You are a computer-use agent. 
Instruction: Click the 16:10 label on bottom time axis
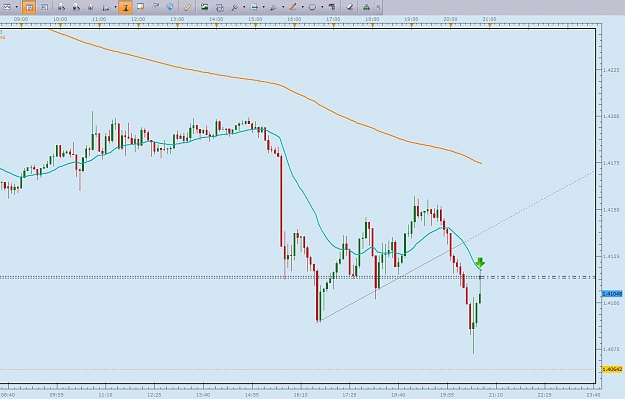pos(301,395)
